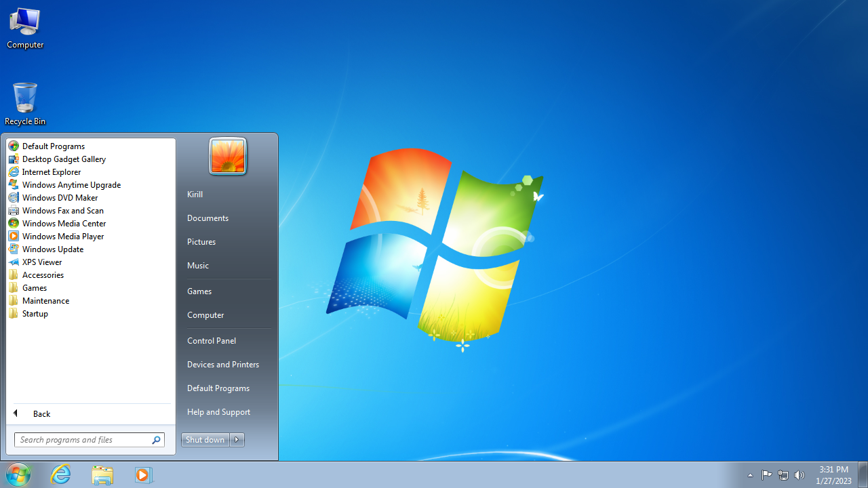Image resolution: width=868 pixels, height=488 pixels.
Task: Select the Windows Update text entry
Action: 53,249
